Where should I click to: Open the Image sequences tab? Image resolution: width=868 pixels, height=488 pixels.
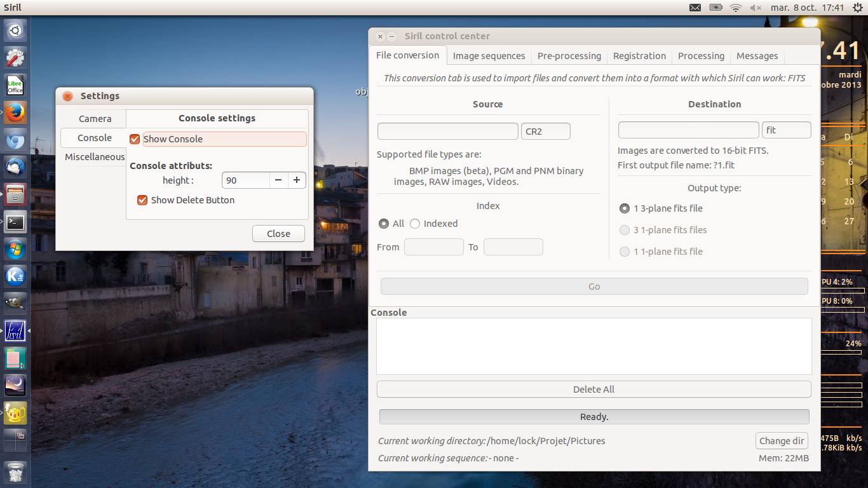coord(489,56)
